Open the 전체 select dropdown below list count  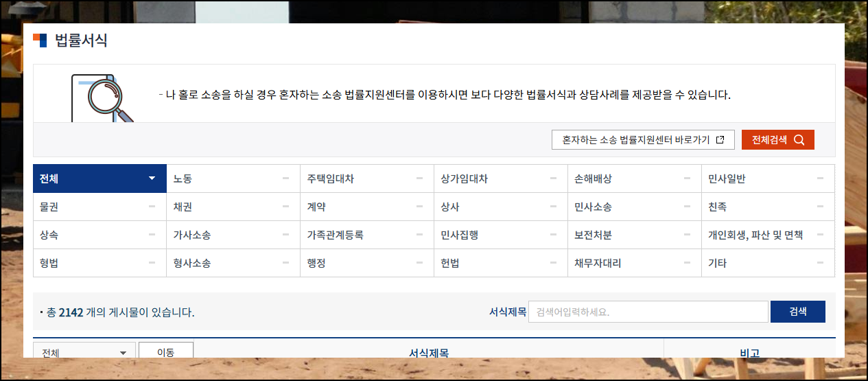coord(84,351)
